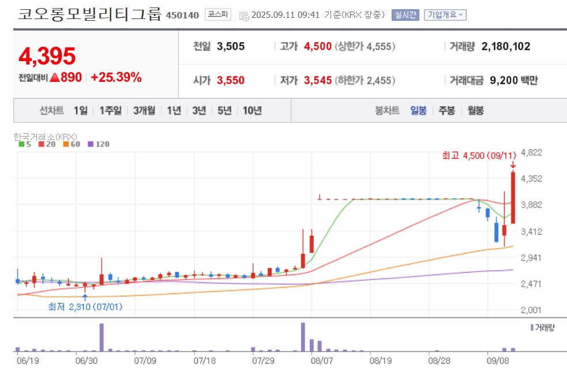This screenshot has width=567, height=392.
Task: Click the 거래량 volume legend marker
Action: (542, 327)
